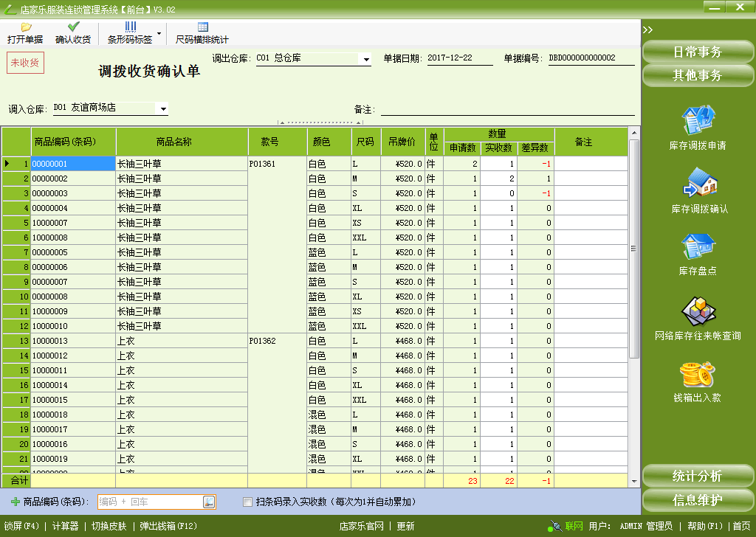Select barcode cell 10000013
This screenshot has width=756, height=537.
pos(73,341)
